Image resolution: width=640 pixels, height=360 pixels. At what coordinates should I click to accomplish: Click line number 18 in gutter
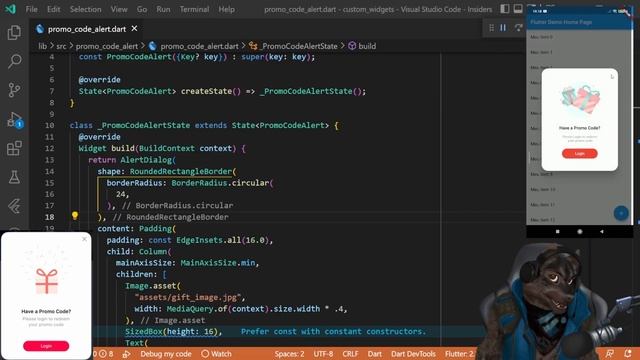click(x=49, y=217)
